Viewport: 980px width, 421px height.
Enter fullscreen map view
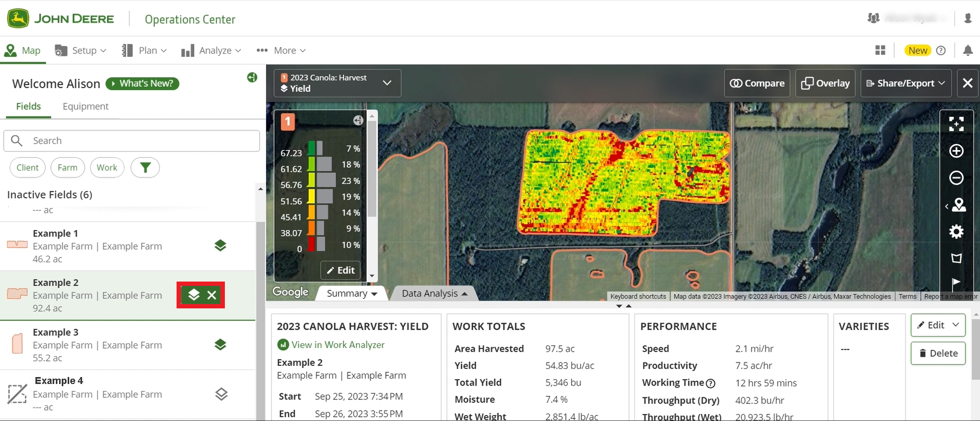click(956, 124)
